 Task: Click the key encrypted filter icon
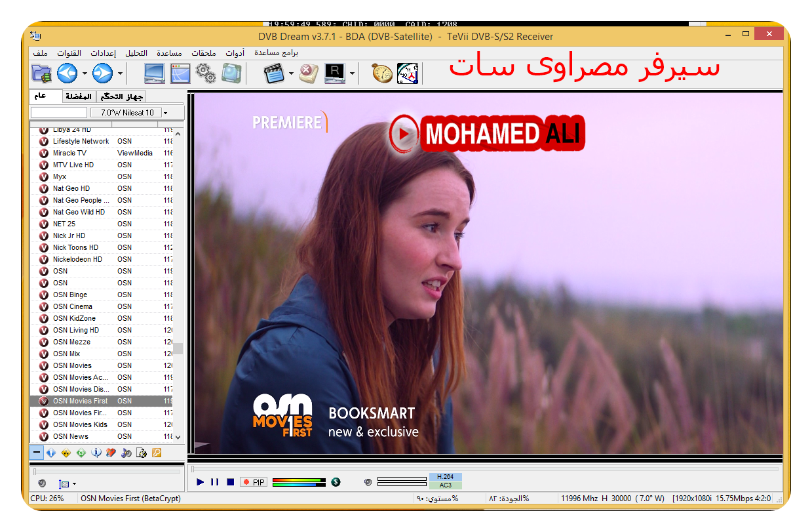[157, 453]
